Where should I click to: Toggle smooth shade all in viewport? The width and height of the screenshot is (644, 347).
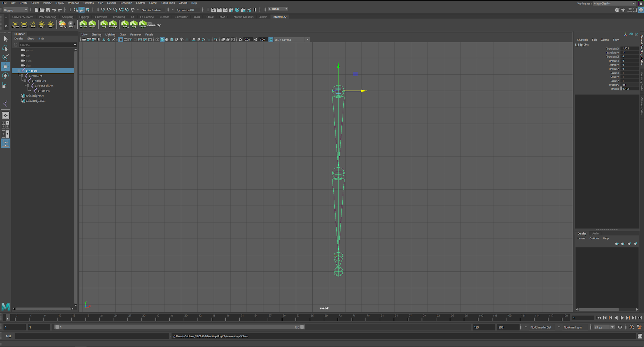[162, 39]
